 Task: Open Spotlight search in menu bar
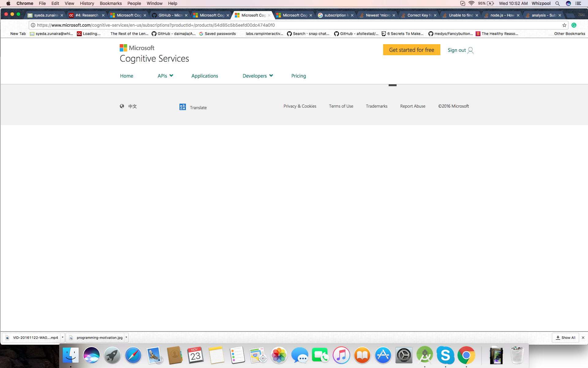click(x=557, y=3)
